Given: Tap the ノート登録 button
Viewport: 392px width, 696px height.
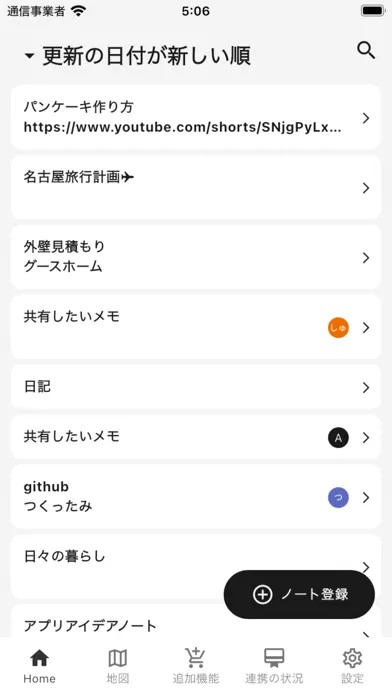Looking at the screenshot, I should pos(299,594).
